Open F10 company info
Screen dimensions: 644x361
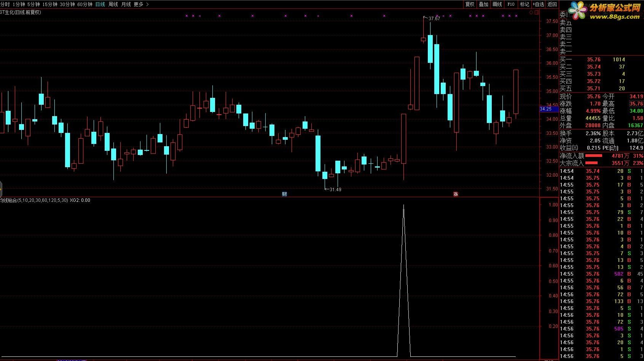click(x=511, y=4)
